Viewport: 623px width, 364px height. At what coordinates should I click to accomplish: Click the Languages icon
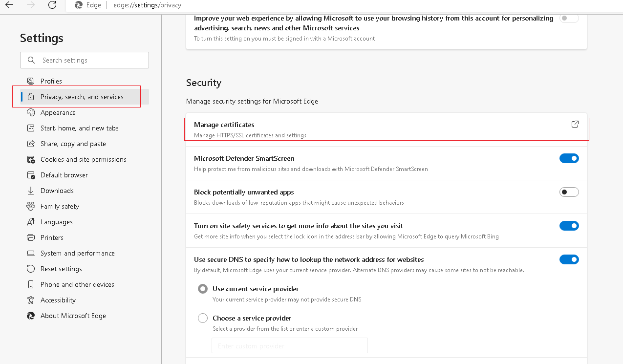pyautogui.click(x=31, y=222)
